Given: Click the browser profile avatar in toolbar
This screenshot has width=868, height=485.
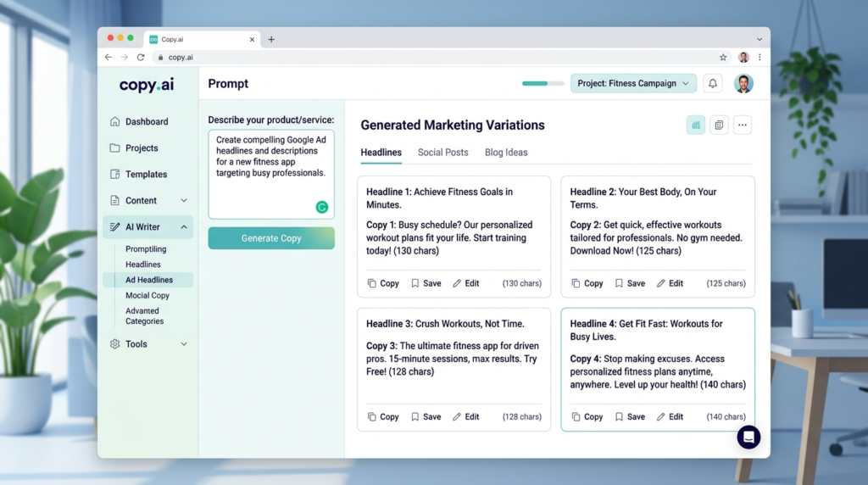Looking at the screenshot, I should click(743, 57).
